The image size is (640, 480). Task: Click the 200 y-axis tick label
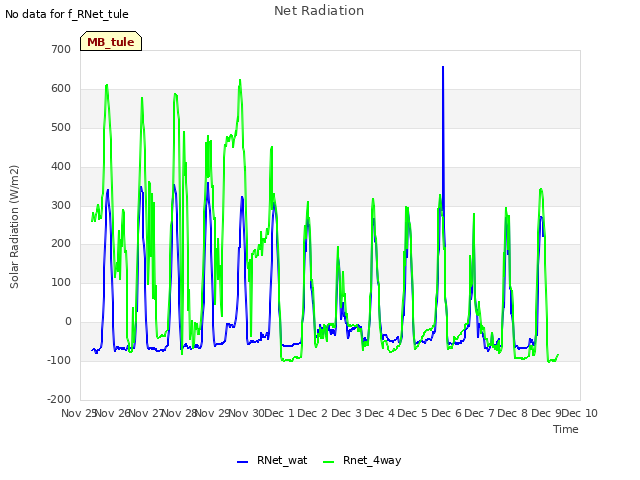pos(61,244)
